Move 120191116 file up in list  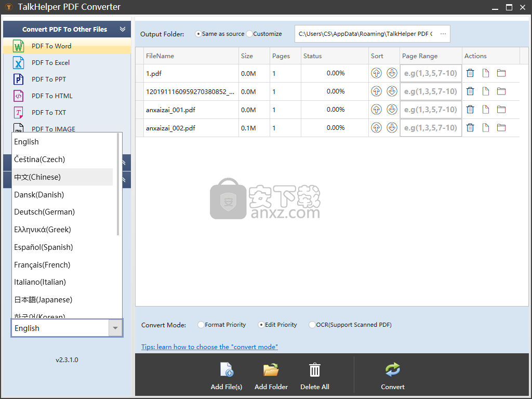376,91
